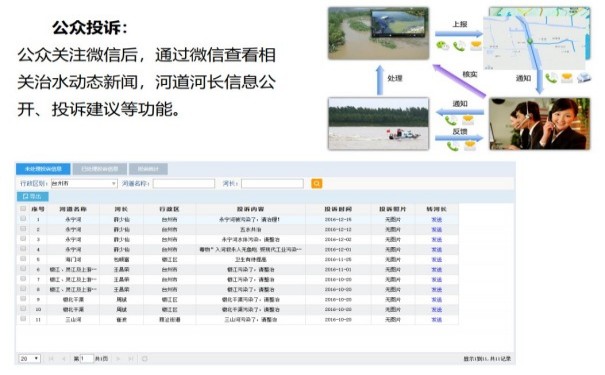Check the checkbox for row 4
Image resolution: width=605 pixels, height=375 pixels.
(23, 249)
